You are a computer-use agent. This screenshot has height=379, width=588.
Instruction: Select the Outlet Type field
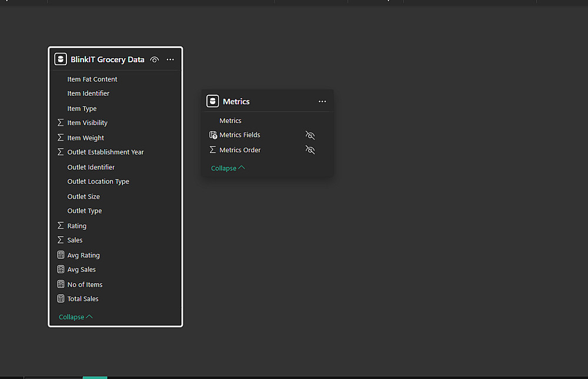coord(84,211)
